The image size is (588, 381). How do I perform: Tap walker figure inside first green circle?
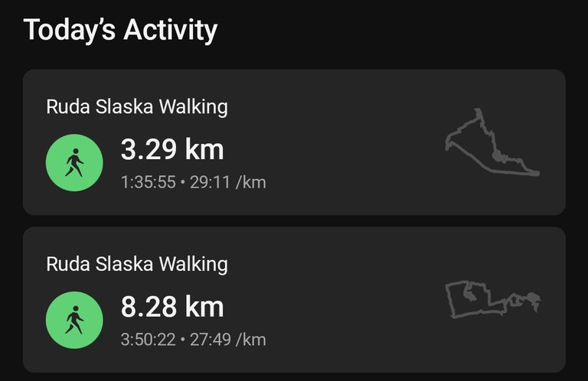click(74, 162)
